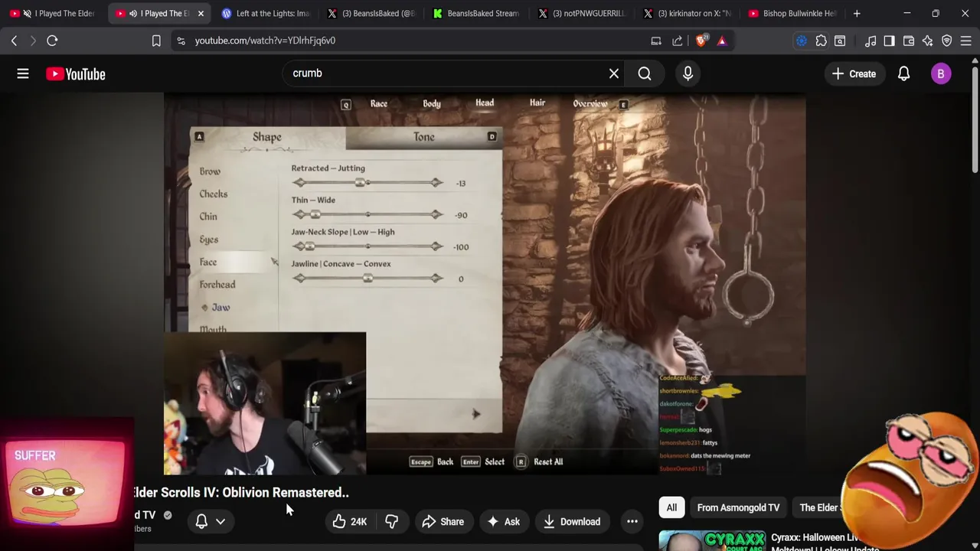Open the tab search toolbar icon
The height and width of the screenshot is (551, 980).
coord(840,41)
